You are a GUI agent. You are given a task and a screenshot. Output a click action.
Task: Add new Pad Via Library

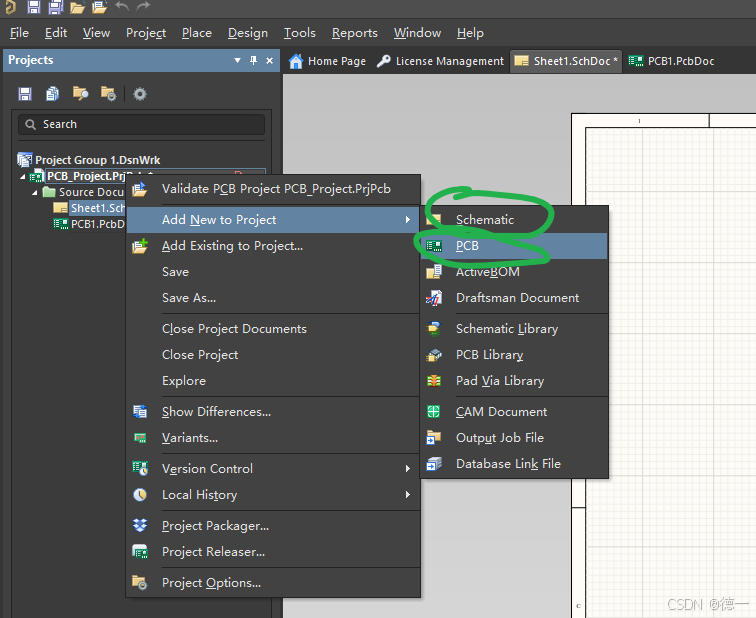tap(514, 381)
